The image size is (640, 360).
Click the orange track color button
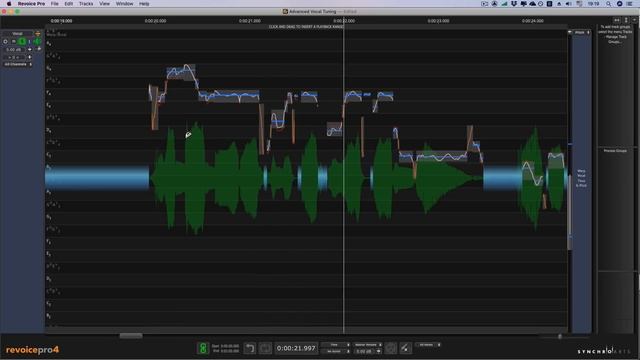tap(38, 33)
